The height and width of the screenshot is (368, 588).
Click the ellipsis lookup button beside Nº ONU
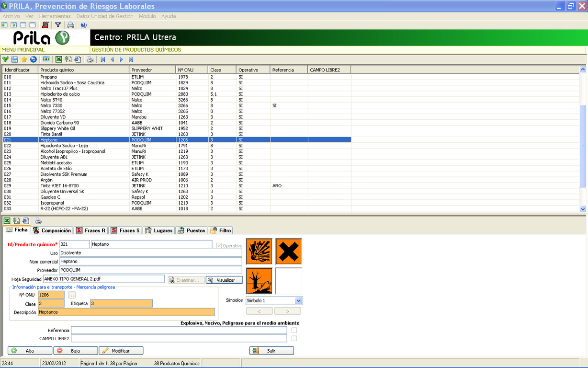click(72, 295)
